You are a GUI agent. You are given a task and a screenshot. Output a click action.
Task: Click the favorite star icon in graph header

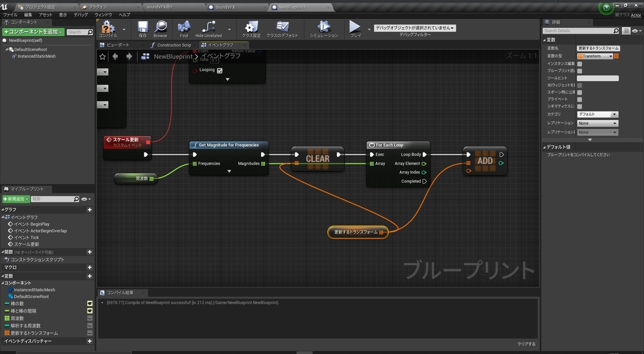click(x=103, y=56)
